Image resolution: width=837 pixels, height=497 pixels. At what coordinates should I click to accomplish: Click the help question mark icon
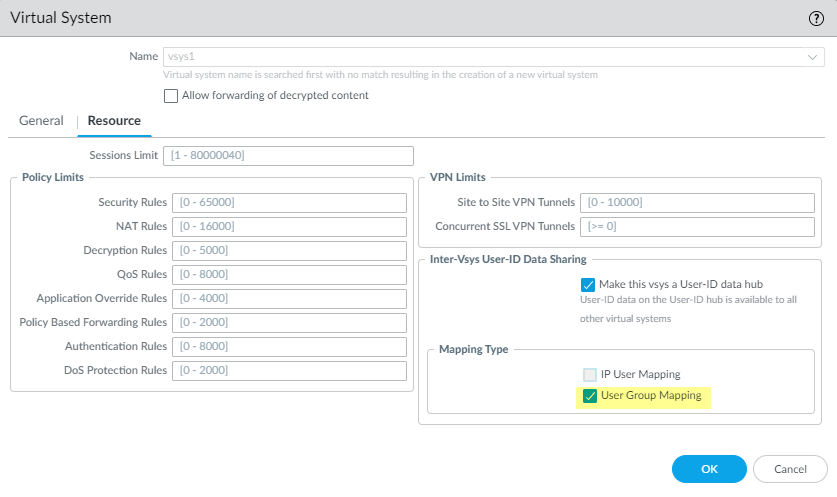point(816,18)
